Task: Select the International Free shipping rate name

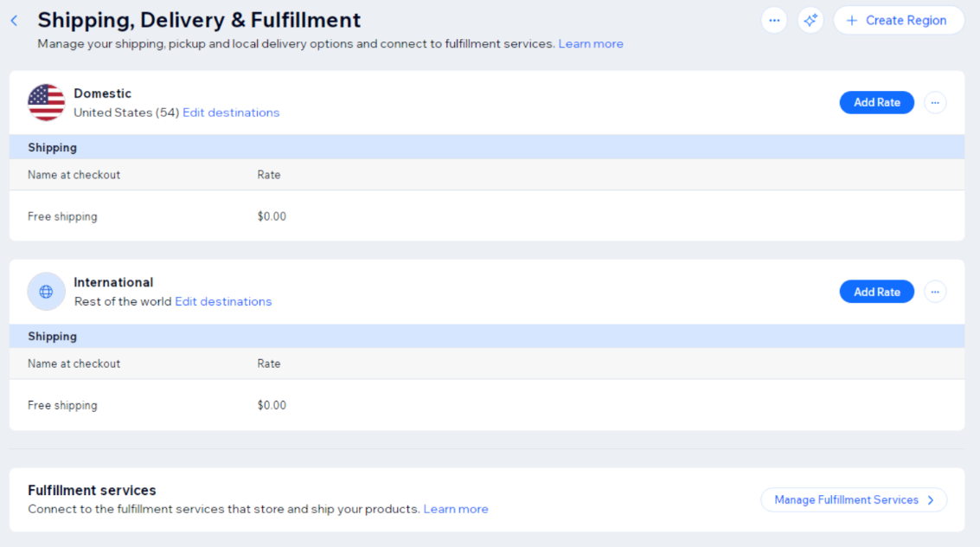Action: click(x=62, y=405)
